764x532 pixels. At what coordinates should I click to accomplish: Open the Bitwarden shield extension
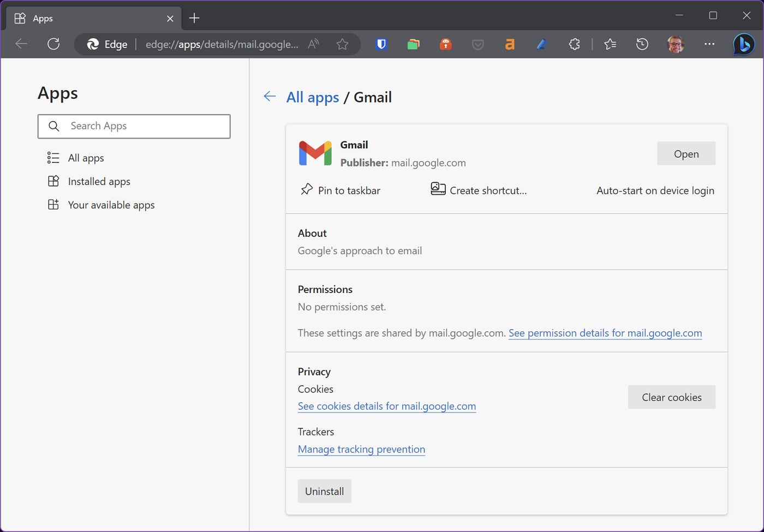coord(381,44)
